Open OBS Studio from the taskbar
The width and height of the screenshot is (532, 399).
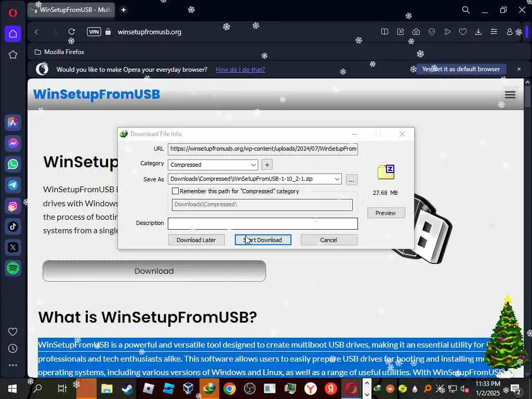pos(250,389)
